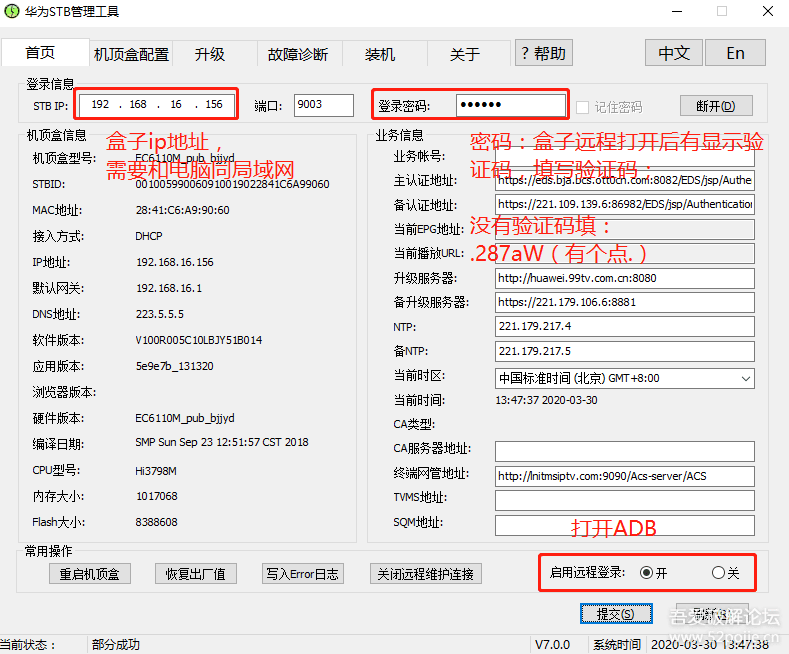Screen dimensions: 789x654
Task: Click the DNS value 223.5.5.5
Action: (x=160, y=314)
